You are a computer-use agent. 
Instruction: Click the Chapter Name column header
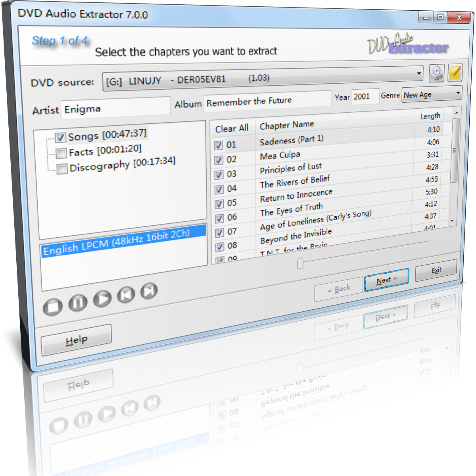(287, 125)
